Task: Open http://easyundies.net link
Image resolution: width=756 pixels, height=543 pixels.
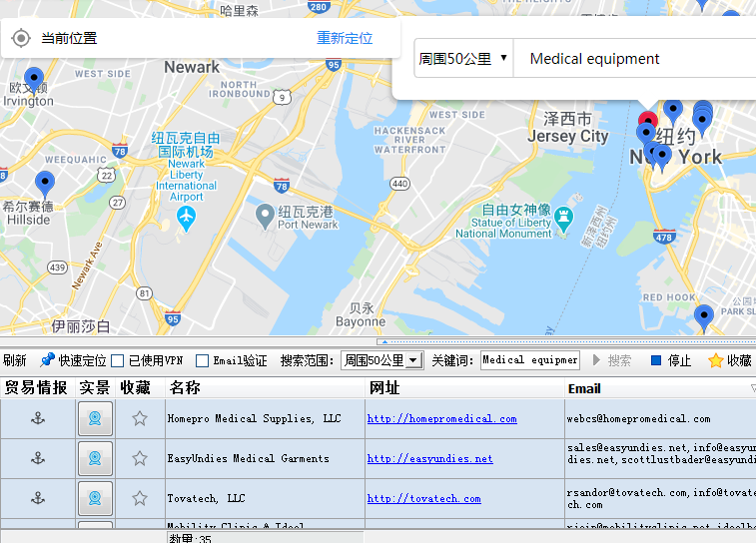Action: pos(429,459)
